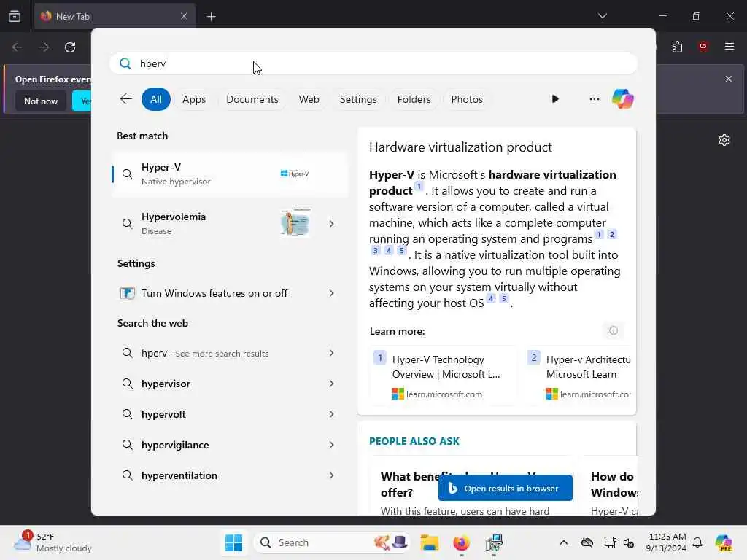
Task: Open the Firefox extensions puzzle icon
Action: (677, 47)
